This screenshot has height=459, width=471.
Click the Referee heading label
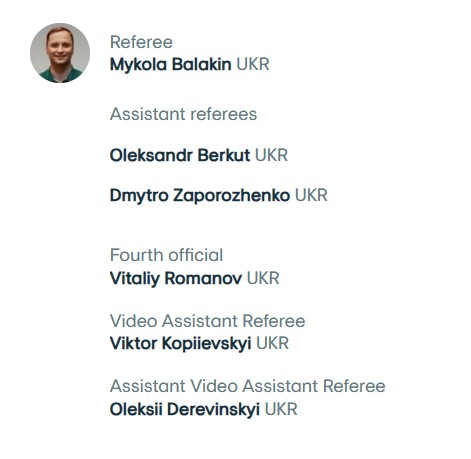pos(141,42)
